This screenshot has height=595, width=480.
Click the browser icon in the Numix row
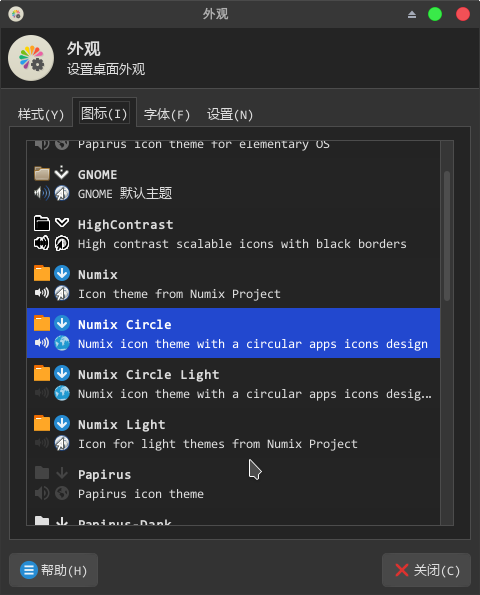tap(62, 293)
